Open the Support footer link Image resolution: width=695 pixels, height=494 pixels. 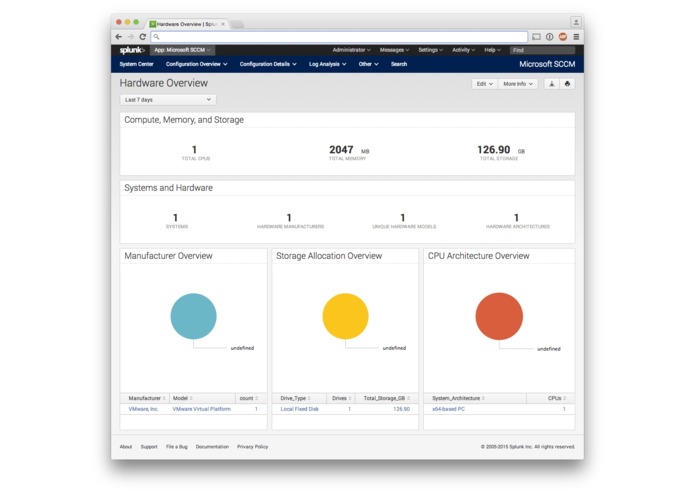[149, 447]
